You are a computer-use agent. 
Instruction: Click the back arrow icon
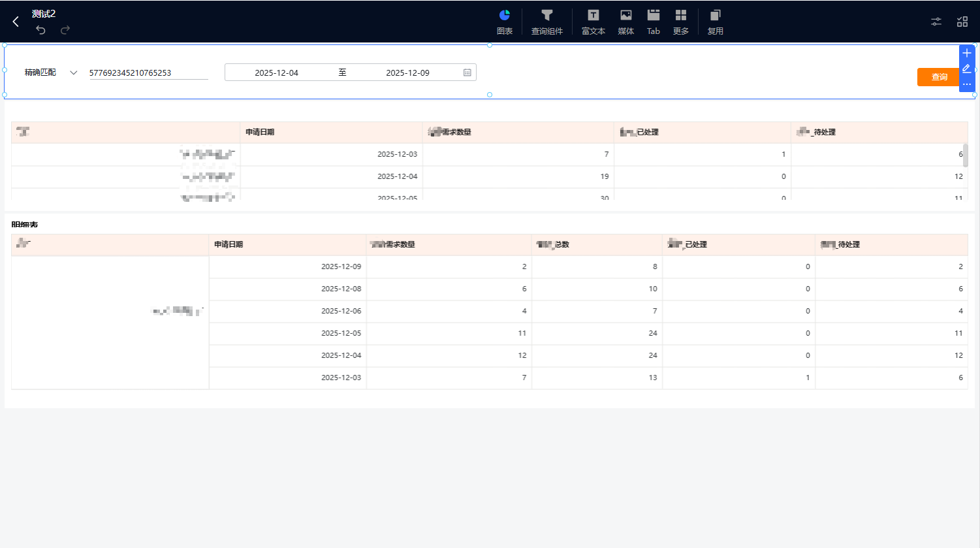pos(16,22)
